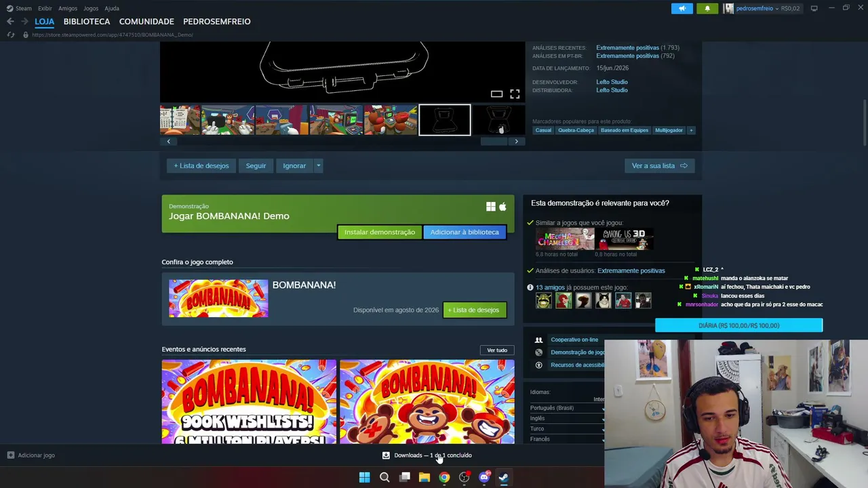Add full game BOMBANANA! to Lista de desejos
The image size is (868, 488).
coord(475,310)
